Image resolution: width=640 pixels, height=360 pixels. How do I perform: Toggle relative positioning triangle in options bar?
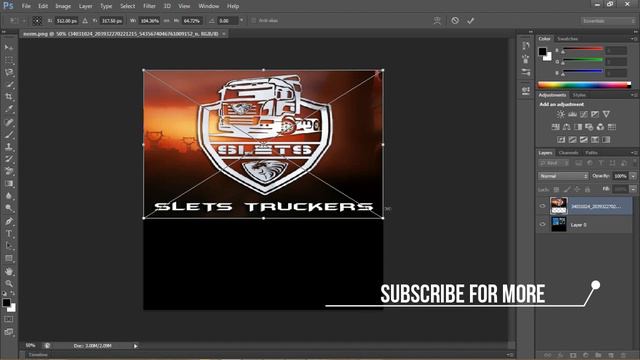click(x=85, y=20)
